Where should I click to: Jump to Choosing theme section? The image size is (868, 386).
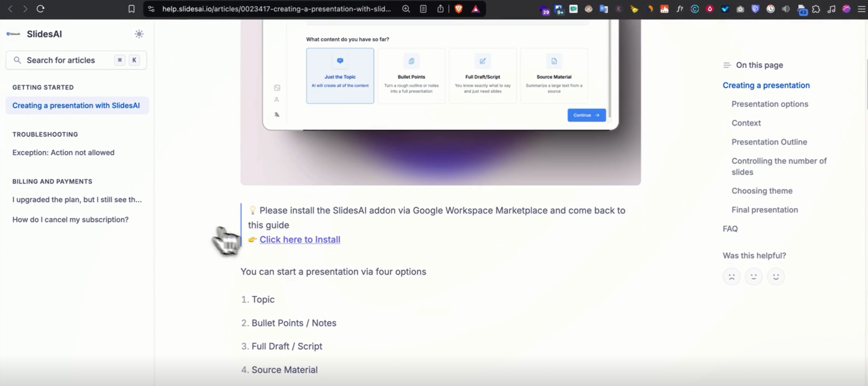click(762, 191)
